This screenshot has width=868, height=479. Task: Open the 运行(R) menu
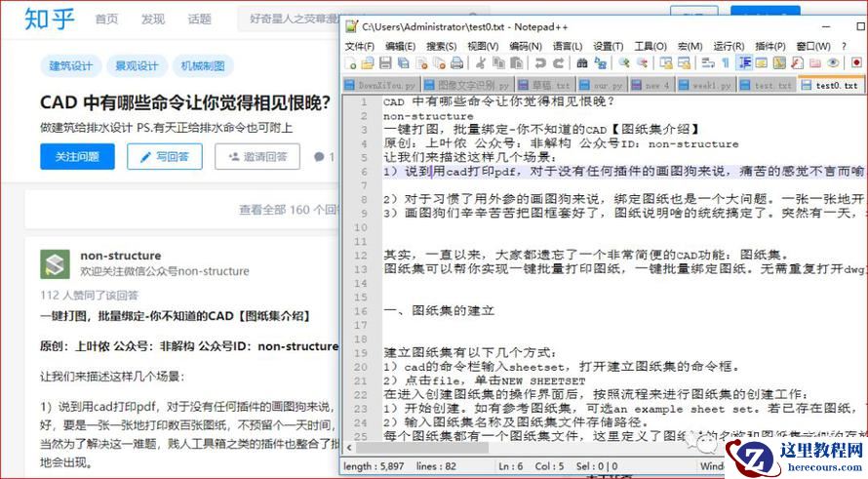click(x=729, y=46)
